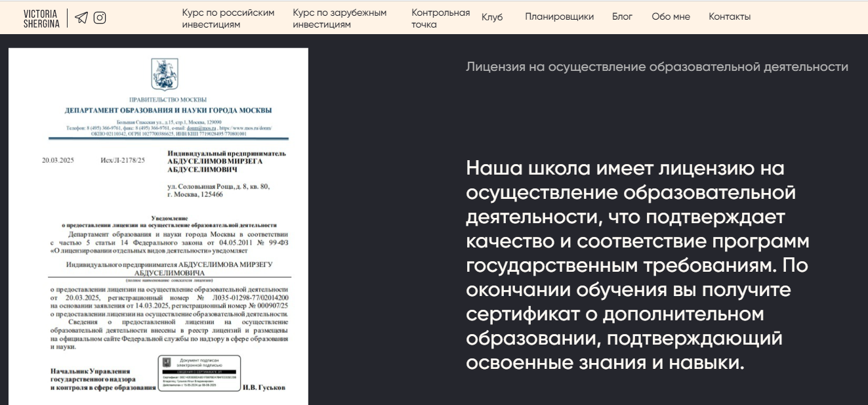The width and height of the screenshot is (868, 405).
Task: Click reference number Исх/Л-2178/25
Action: [x=123, y=160]
